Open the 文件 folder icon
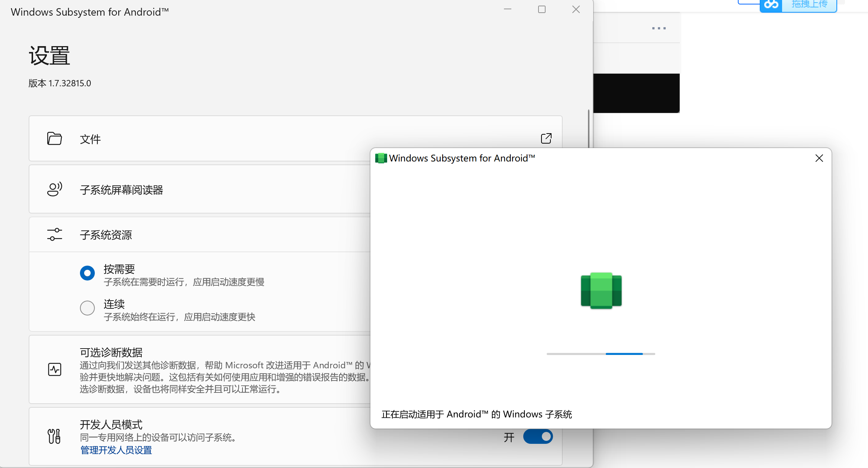Screen dimensions: 868x468 point(54,138)
